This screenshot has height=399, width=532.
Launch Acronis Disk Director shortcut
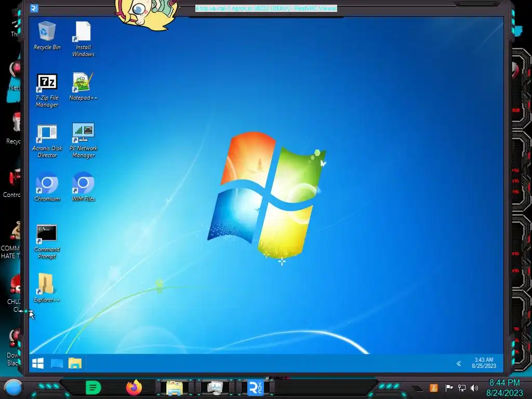coord(47,141)
